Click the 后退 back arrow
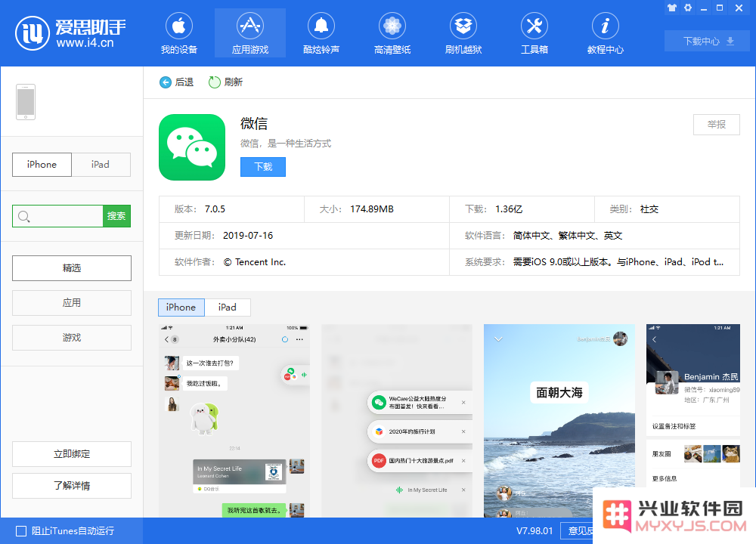This screenshot has height=544, width=756. click(x=166, y=82)
